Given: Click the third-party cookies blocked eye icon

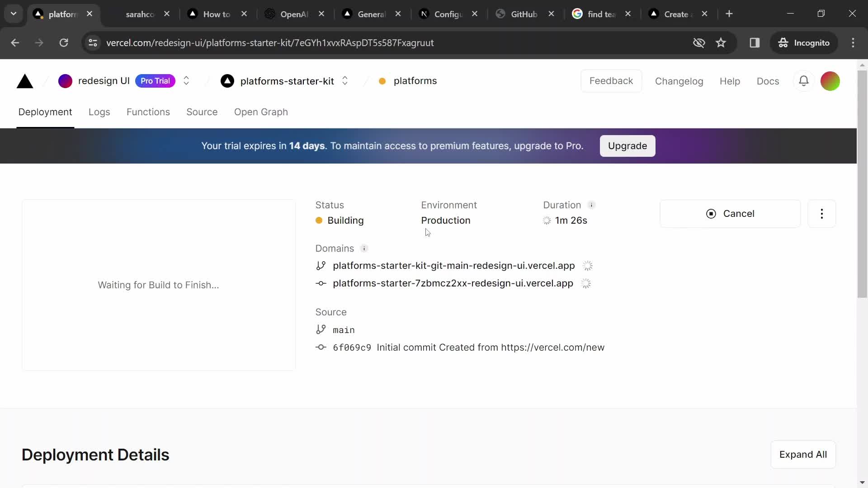Looking at the screenshot, I should coord(699,43).
